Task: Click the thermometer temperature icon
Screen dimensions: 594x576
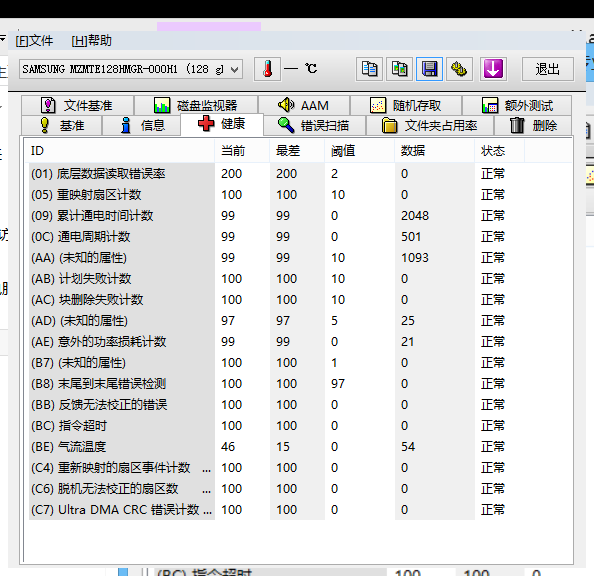Action: (x=267, y=69)
